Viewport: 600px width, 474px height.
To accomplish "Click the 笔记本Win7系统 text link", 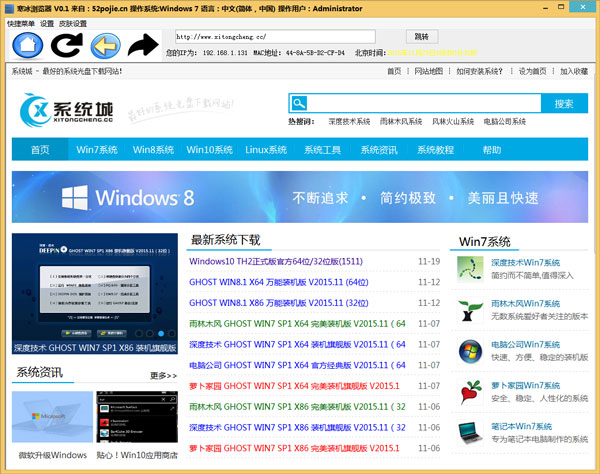I will (x=522, y=426).
